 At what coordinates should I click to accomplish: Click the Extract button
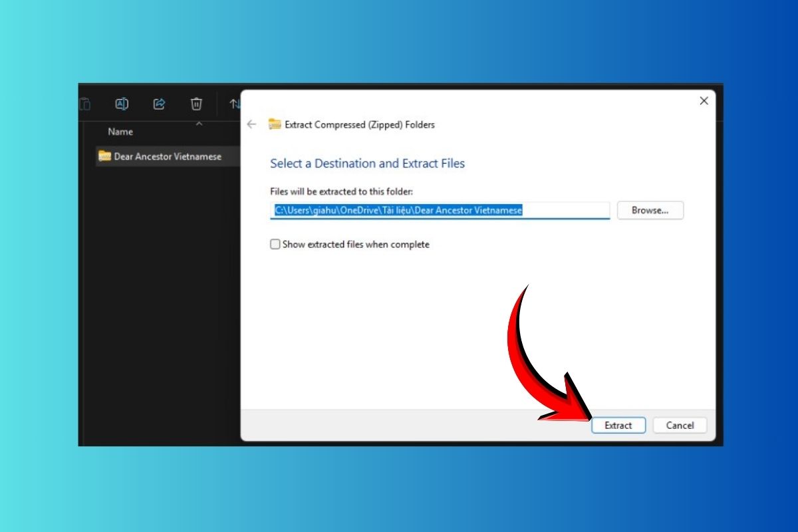click(x=618, y=426)
